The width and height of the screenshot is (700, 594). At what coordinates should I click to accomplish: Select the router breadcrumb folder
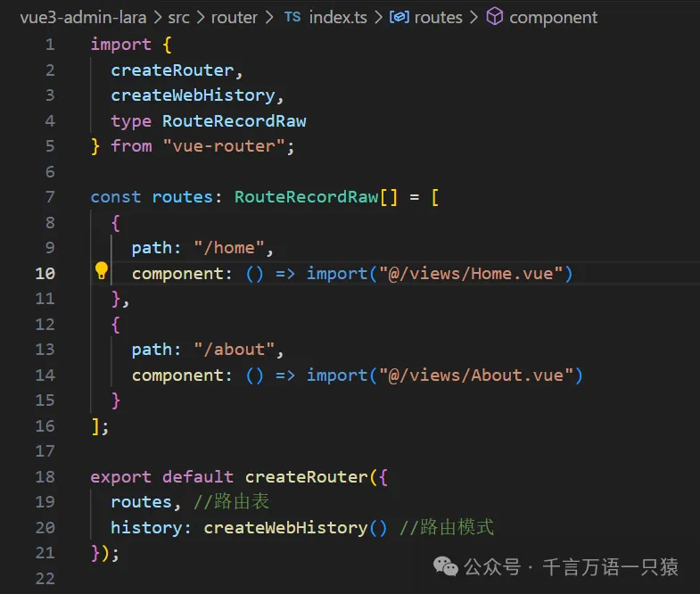pos(235,18)
